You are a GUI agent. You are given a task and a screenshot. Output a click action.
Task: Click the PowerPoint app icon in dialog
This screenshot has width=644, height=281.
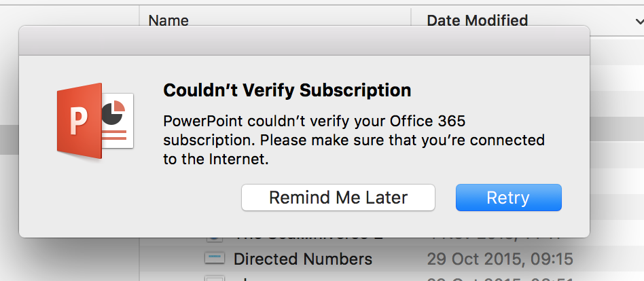(95, 121)
